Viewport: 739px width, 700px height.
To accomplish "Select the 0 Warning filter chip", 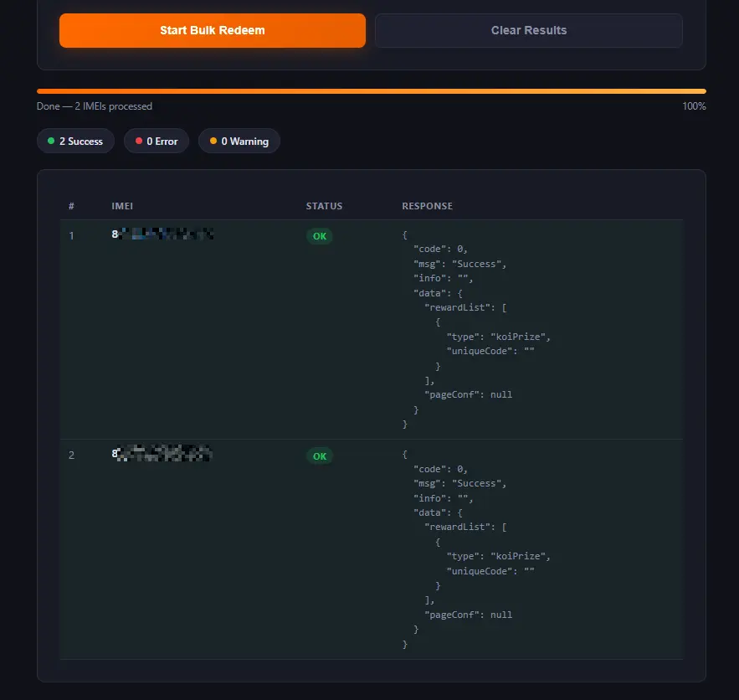I will click(x=239, y=141).
